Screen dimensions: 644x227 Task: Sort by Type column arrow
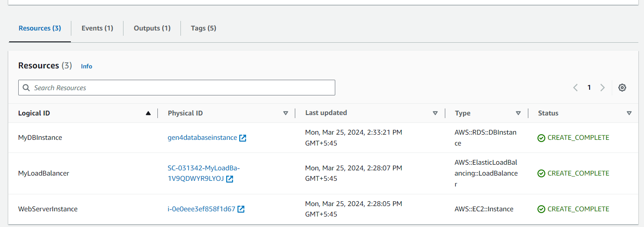click(518, 113)
